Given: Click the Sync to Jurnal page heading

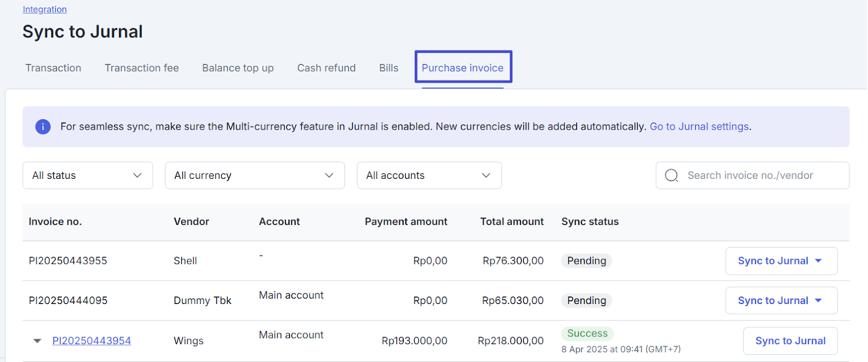Looking at the screenshot, I should click(82, 32).
